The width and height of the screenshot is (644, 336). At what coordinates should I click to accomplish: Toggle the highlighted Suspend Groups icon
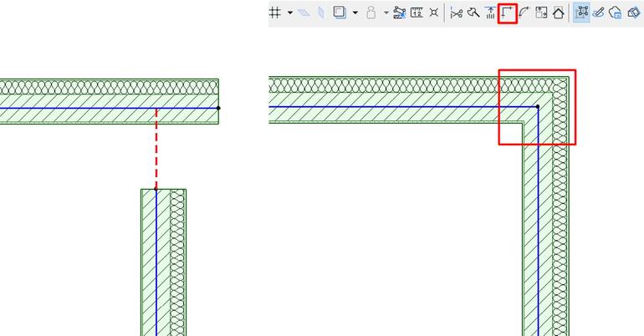point(581,13)
